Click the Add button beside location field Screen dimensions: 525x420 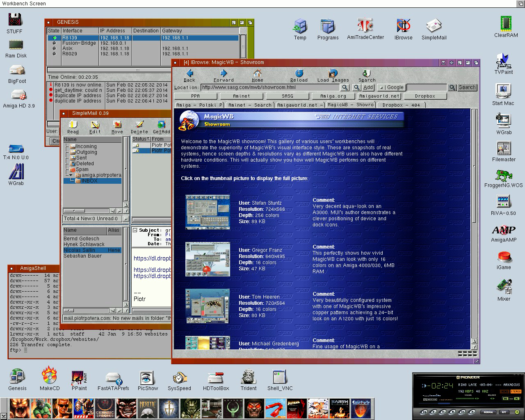368,87
